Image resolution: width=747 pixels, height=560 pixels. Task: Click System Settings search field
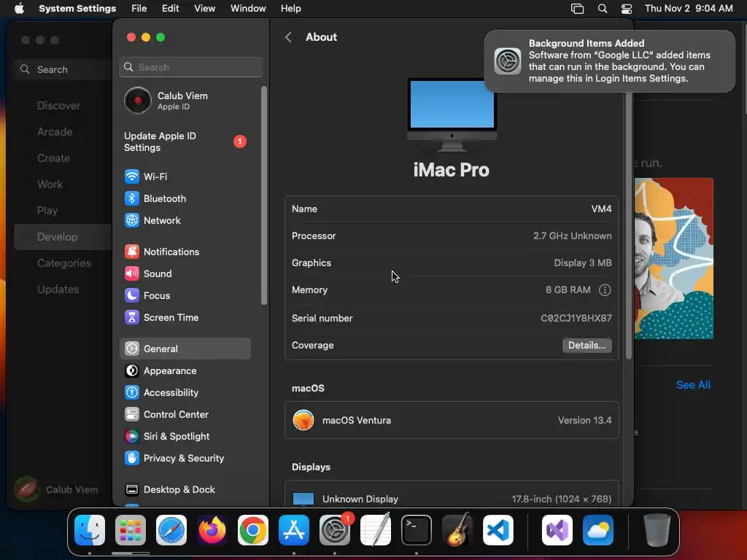(190, 67)
